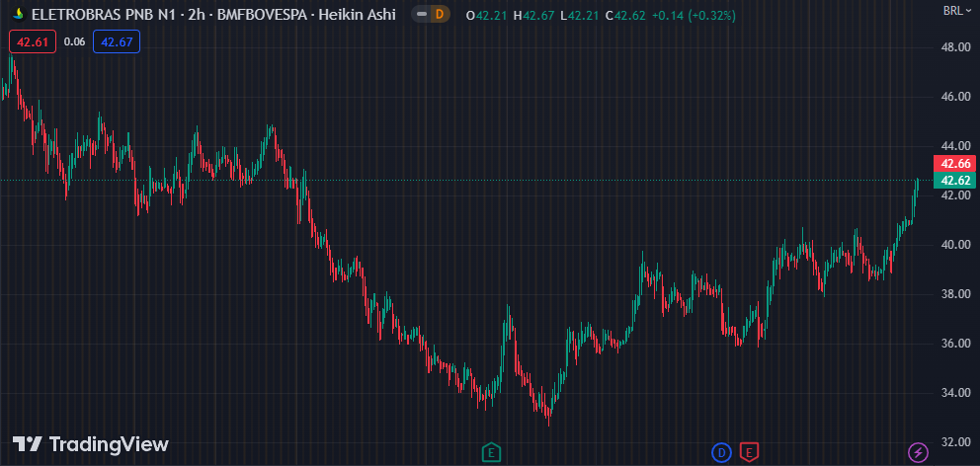Select the 0.06 spread value
This screenshot has height=466, width=980.
(74, 41)
